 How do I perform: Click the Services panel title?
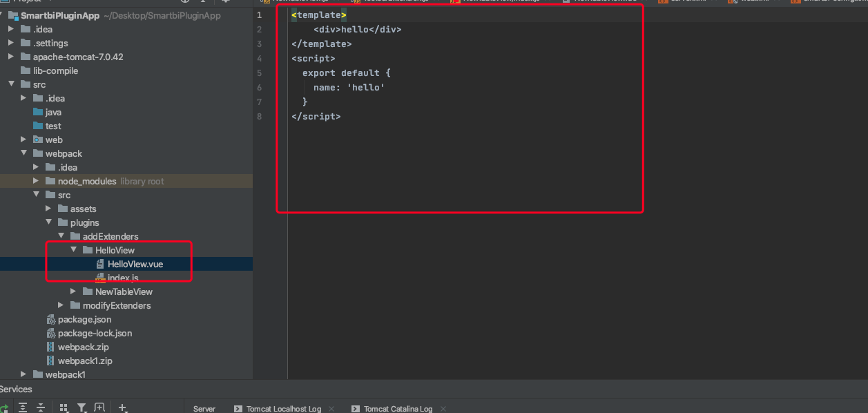(15, 389)
